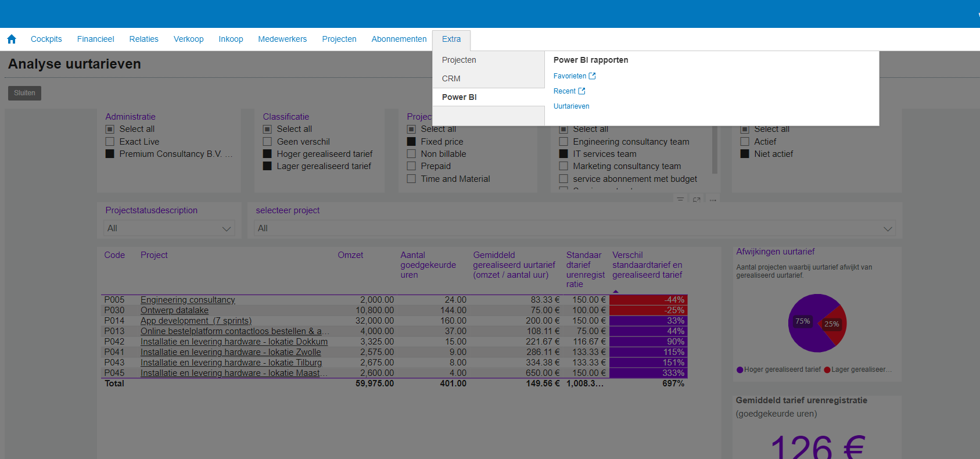Click the home icon in navigation bar

click(12, 39)
